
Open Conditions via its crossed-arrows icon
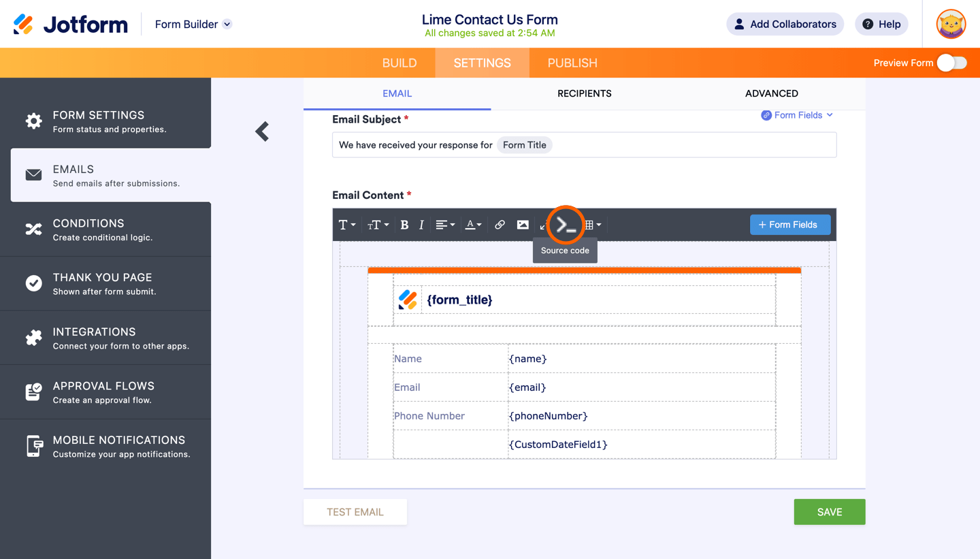tap(33, 229)
